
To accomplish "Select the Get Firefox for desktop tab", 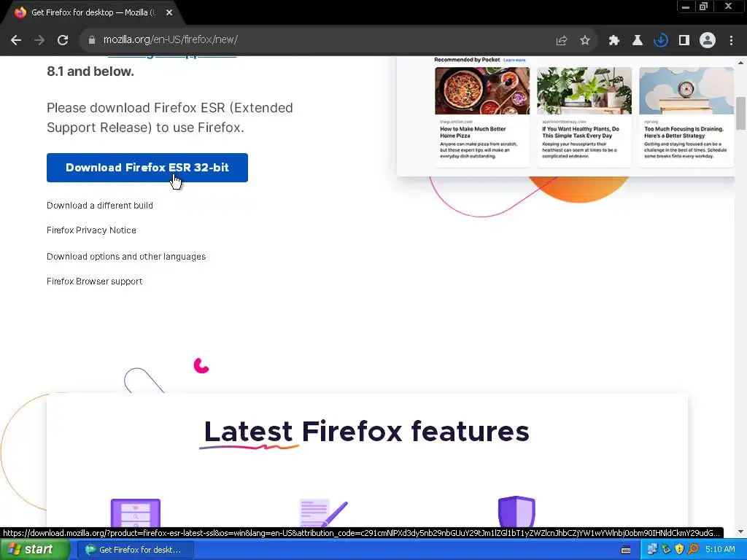I will click(x=93, y=13).
